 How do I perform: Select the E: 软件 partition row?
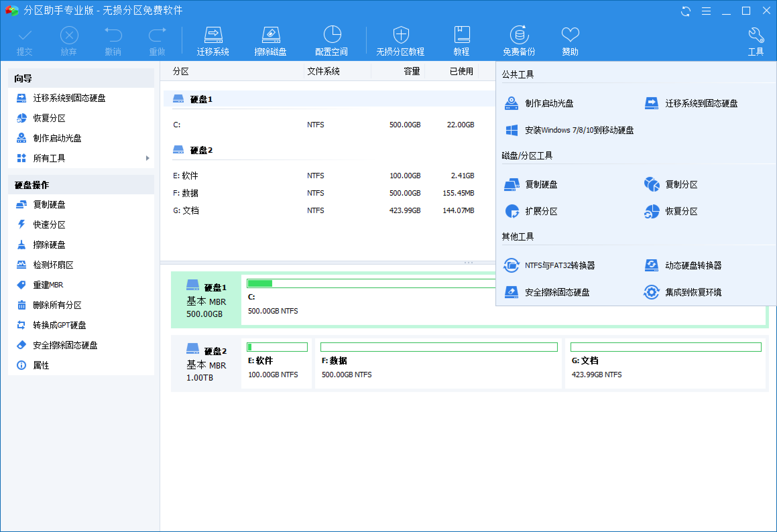(x=329, y=176)
